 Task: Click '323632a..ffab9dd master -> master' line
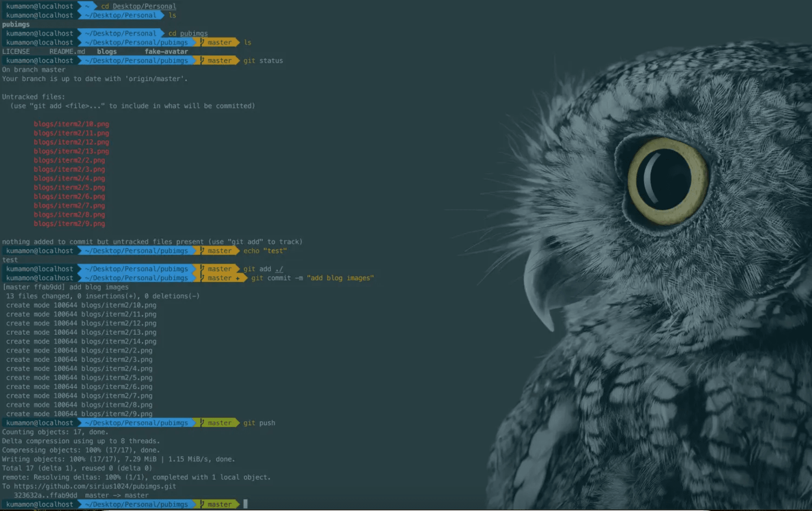click(x=81, y=496)
